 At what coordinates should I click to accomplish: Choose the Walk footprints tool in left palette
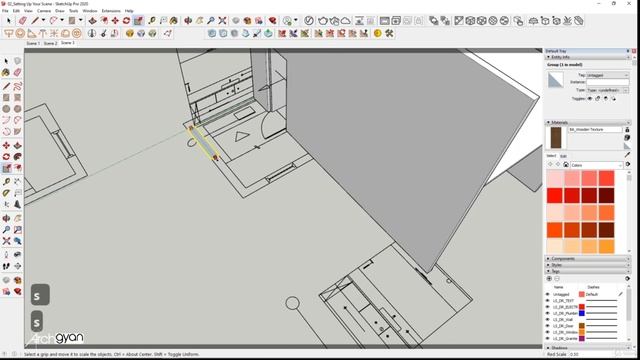pos(6,266)
